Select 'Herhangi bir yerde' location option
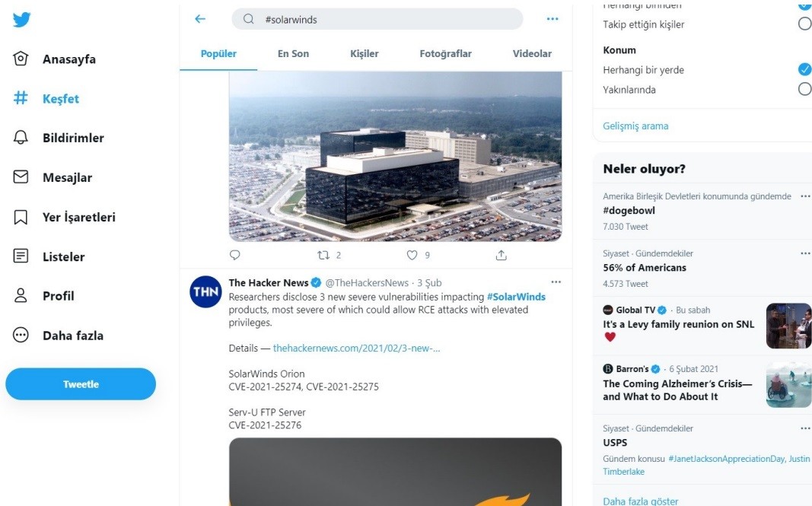 (804, 70)
